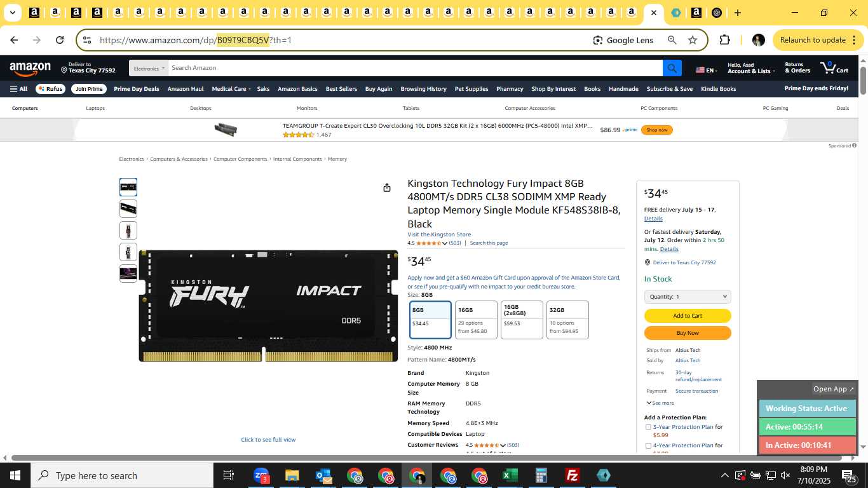Click the Memory breadcrumb link
The width and height of the screenshot is (868, 488).
337,159
